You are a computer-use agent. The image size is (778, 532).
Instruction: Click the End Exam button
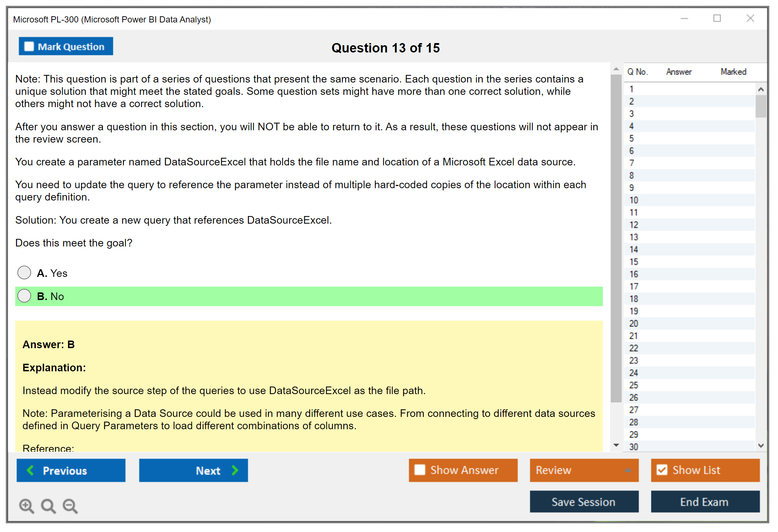(x=705, y=502)
